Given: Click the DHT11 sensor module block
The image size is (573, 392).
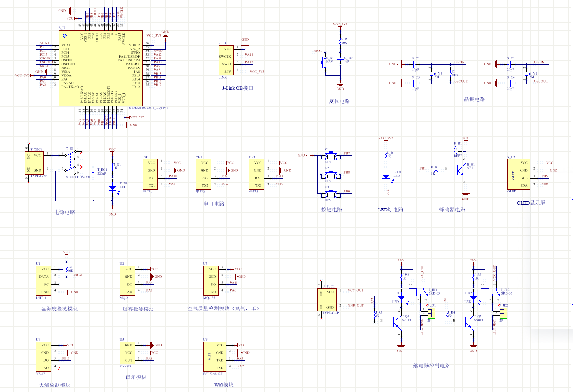Looking at the screenshot, I should point(44,281).
